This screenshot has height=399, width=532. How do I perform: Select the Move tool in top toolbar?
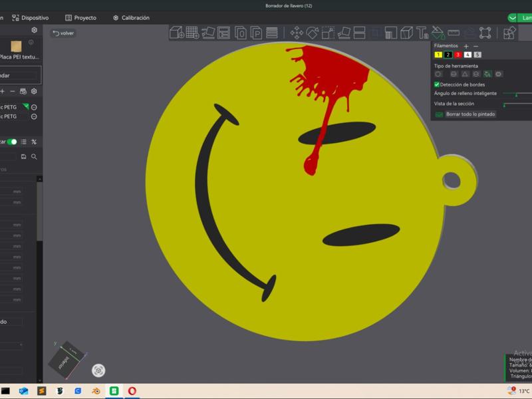click(297, 33)
